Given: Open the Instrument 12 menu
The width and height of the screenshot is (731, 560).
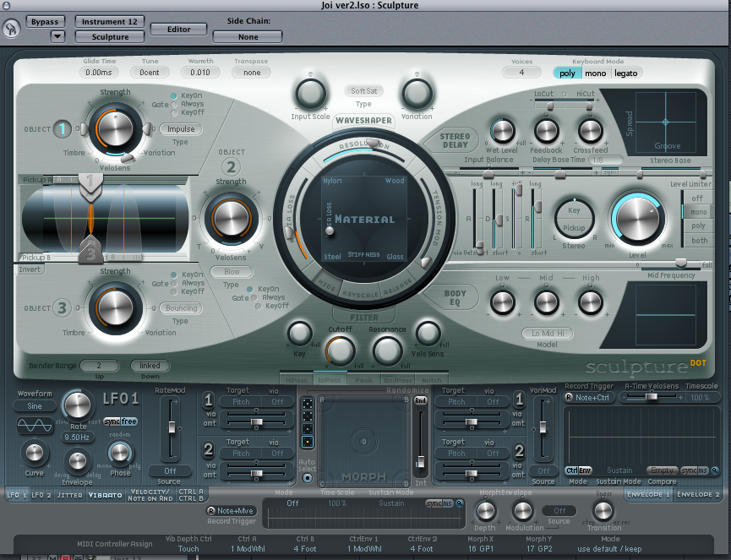Looking at the screenshot, I should (110, 21).
